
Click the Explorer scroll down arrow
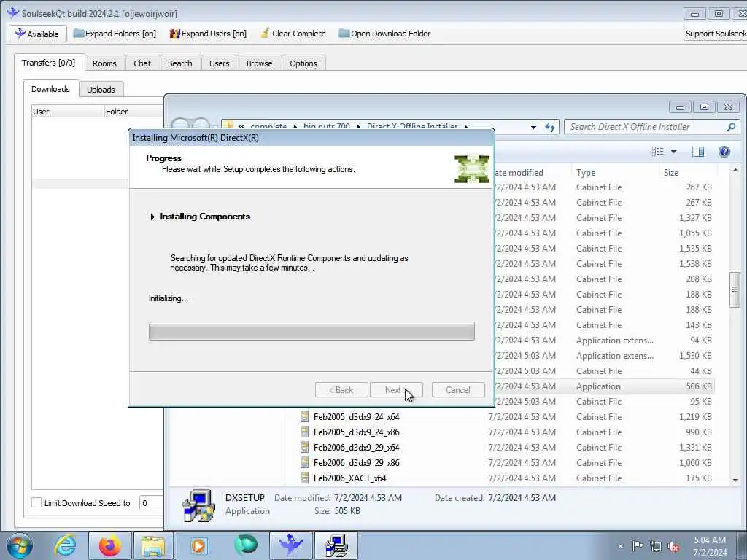[x=735, y=480]
